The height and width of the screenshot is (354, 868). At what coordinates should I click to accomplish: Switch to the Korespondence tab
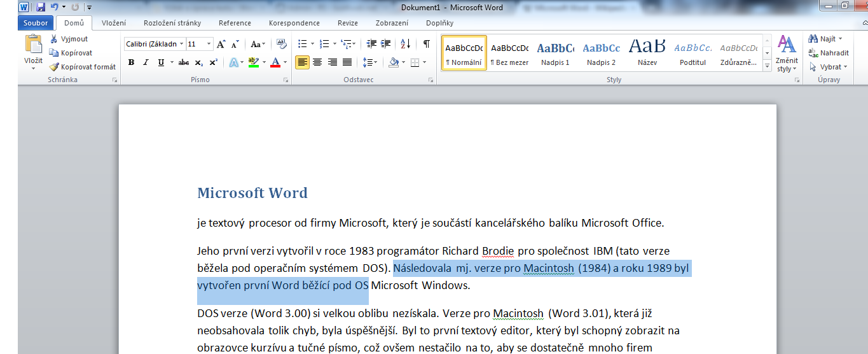click(294, 23)
